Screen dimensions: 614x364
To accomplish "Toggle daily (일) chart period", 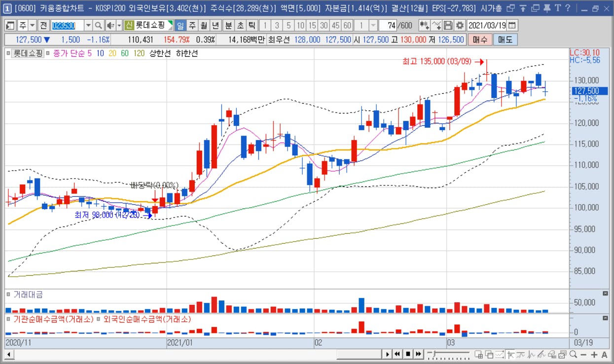I will [180, 25].
